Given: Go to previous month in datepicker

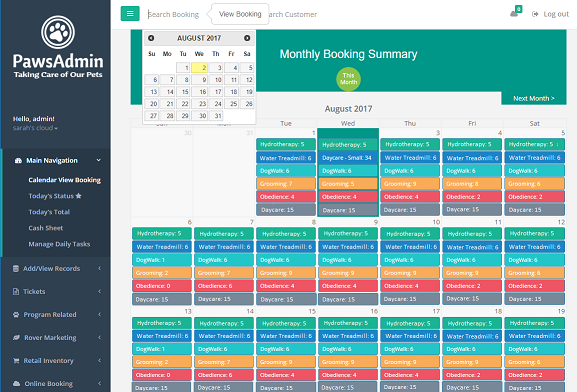Looking at the screenshot, I should [151, 38].
